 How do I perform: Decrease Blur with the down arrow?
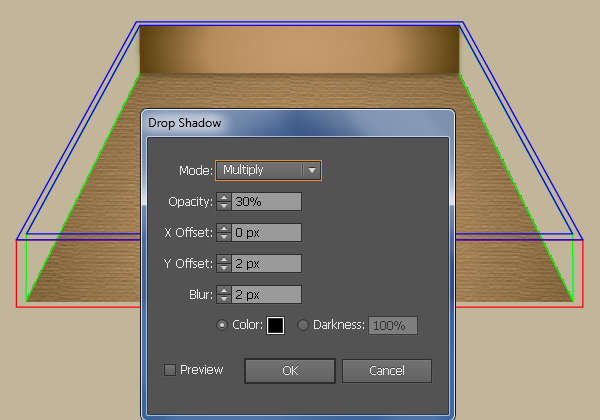tap(224, 299)
